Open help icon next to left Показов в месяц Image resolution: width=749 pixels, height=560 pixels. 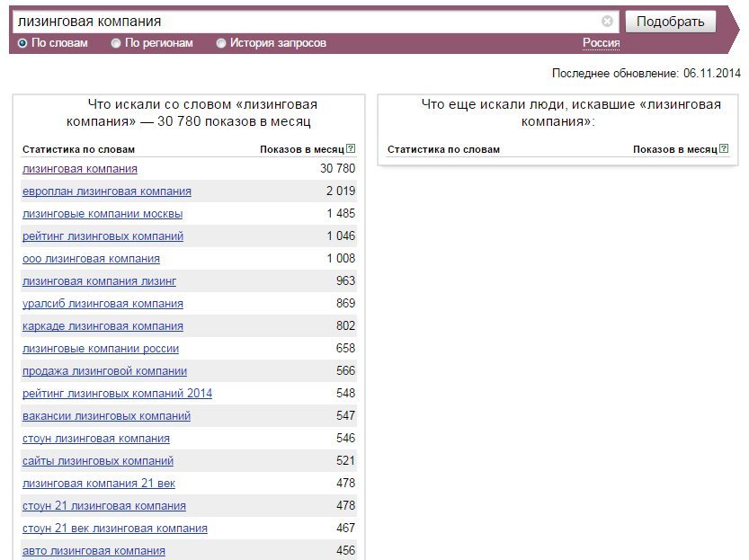click(351, 148)
